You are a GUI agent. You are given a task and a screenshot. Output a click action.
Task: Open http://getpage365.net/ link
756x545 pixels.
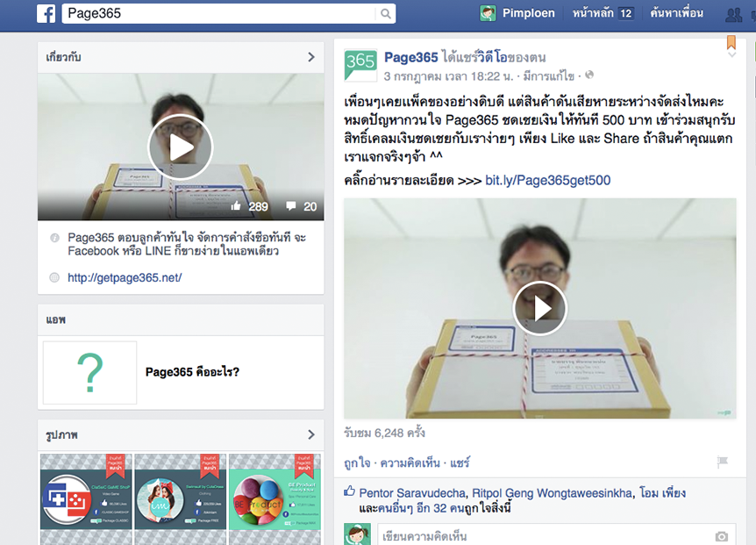(125, 278)
